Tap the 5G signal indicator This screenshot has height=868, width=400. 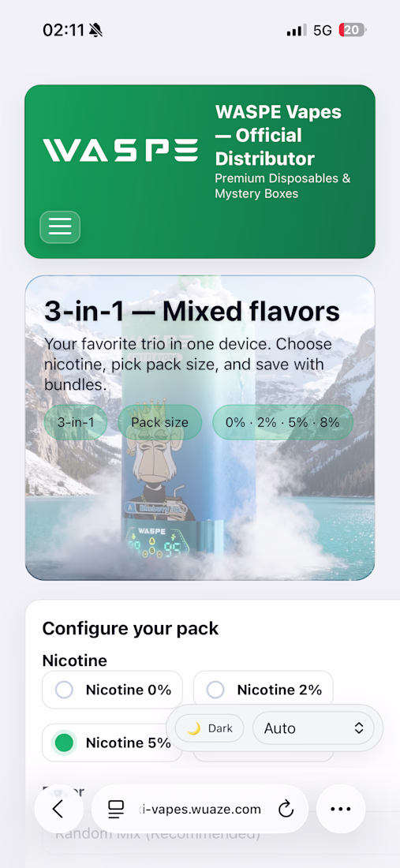pyautogui.click(x=323, y=31)
